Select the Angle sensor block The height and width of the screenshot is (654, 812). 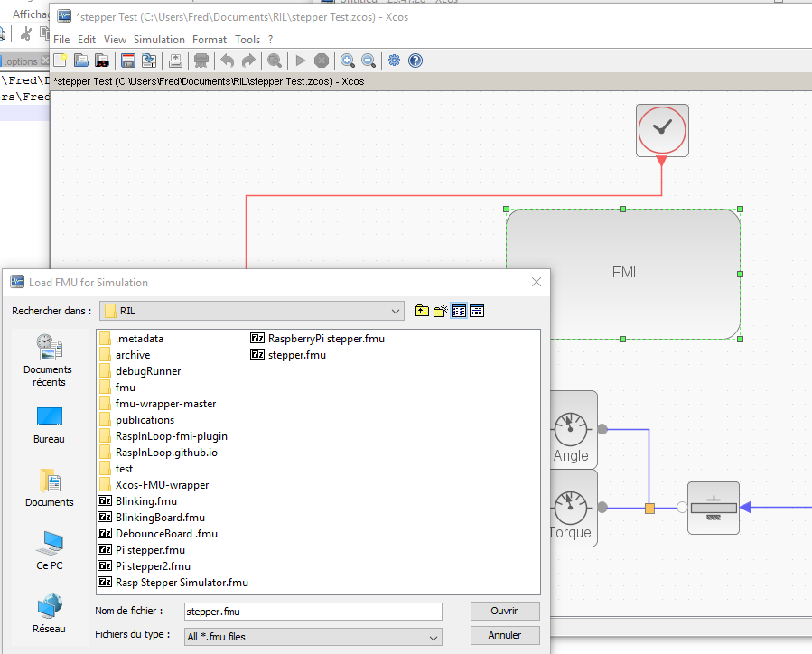coord(574,430)
